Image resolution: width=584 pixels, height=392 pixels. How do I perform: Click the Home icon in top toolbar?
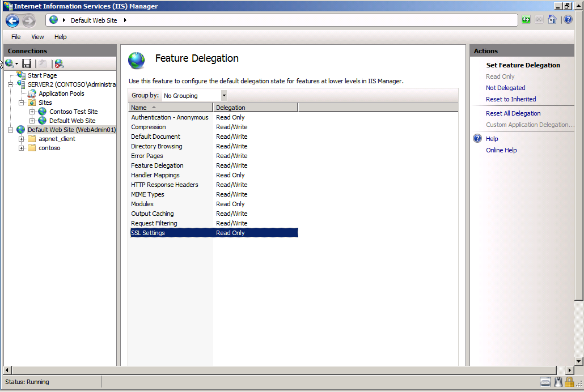[552, 19]
